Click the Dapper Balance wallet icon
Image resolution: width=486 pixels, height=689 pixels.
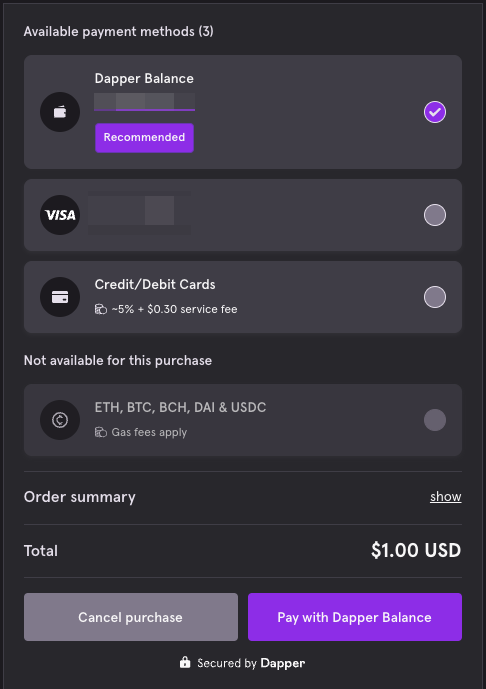point(60,112)
